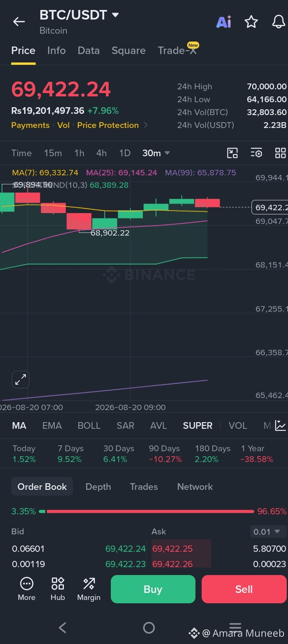Viewport: 288px width, 644px height.
Task: Select the Order Book tab
Action: 42,487
